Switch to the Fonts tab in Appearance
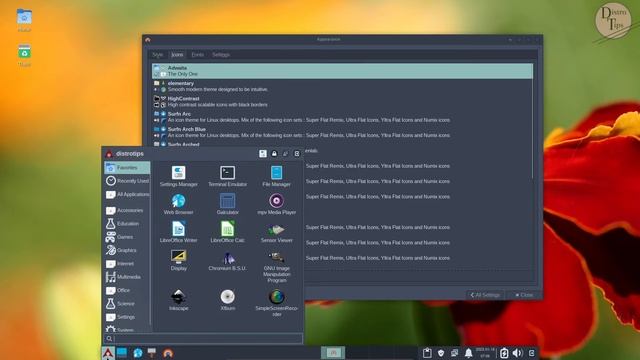640x360 pixels. click(x=198, y=54)
